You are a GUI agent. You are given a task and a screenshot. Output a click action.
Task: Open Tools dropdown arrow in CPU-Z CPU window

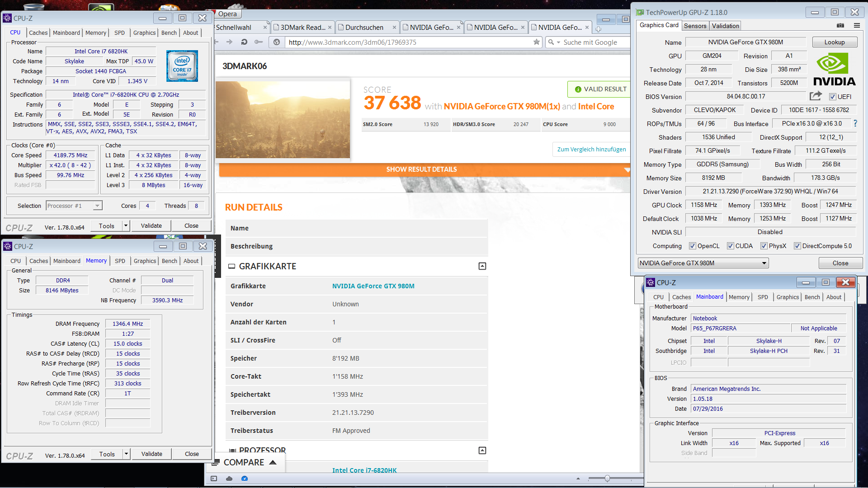[126, 226]
